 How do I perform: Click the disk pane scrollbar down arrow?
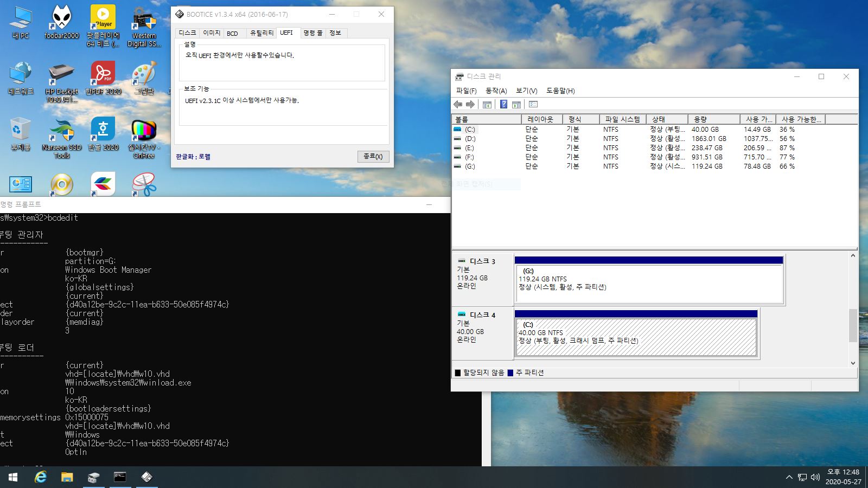pyautogui.click(x=853, y=363)
